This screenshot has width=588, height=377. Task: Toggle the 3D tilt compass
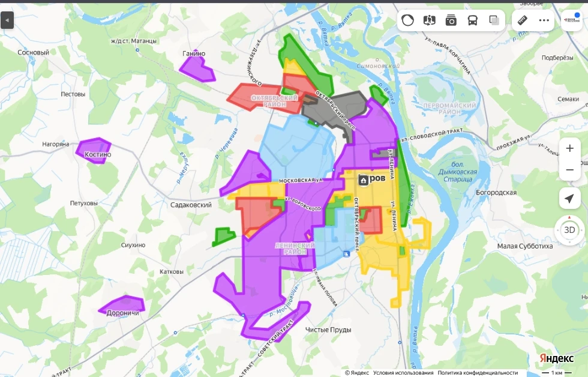[569, 230]
